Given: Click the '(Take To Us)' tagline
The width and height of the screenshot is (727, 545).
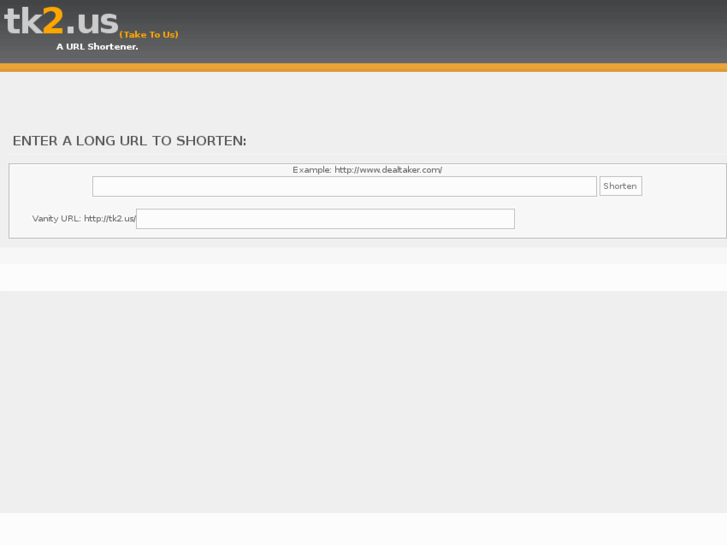Looking at the screenshot, I should [149, 35].
